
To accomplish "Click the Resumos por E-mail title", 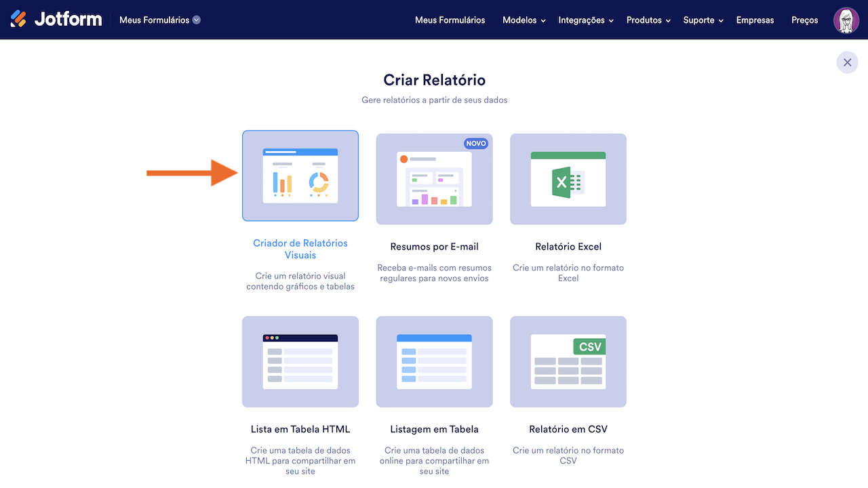I will [434, 247].
